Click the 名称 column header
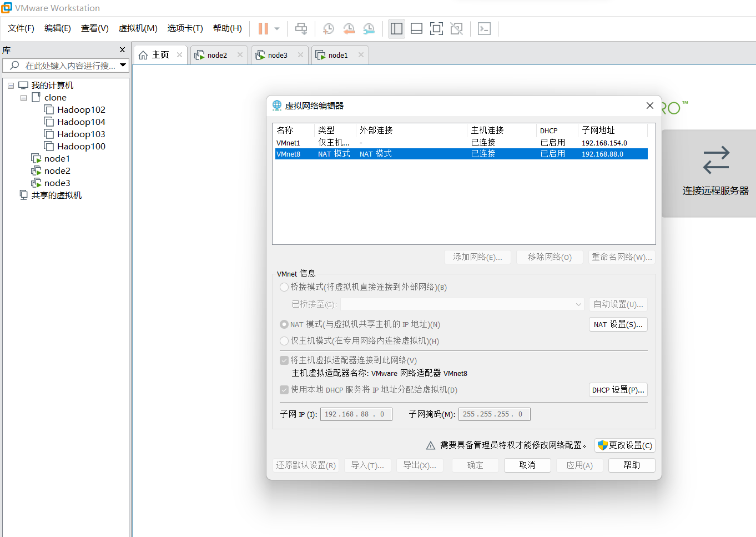 [294, 131]
